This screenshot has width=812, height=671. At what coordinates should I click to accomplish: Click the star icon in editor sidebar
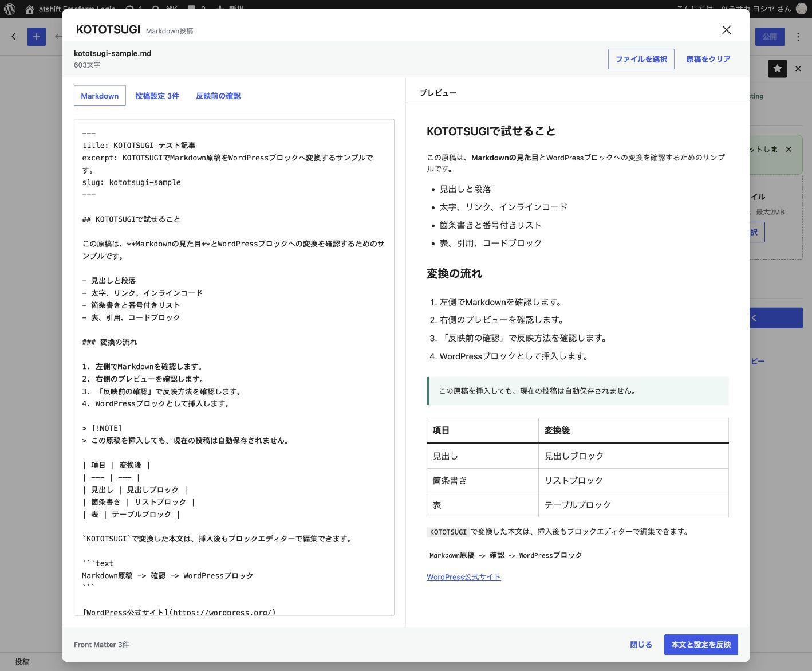click(777, 69)
